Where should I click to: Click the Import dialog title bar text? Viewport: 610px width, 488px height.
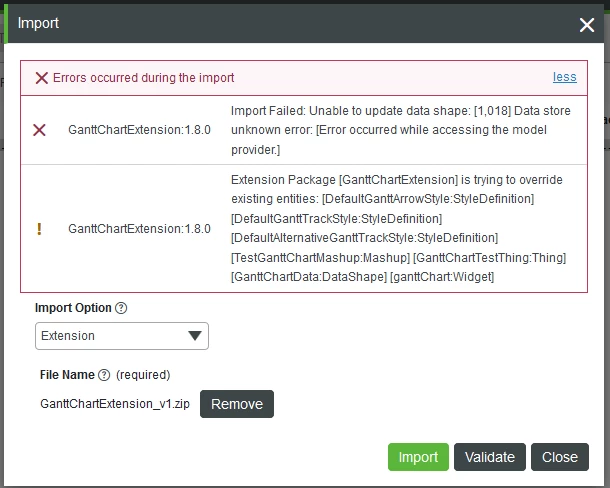(38, 23)
